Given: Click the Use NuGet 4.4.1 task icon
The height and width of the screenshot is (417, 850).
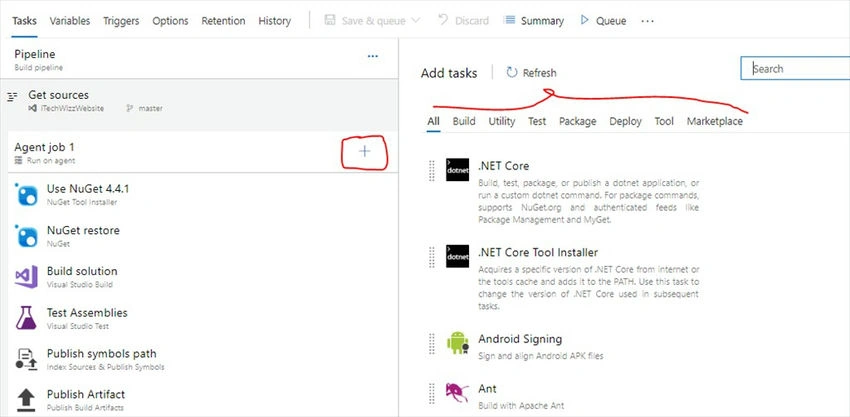Looking at the screenshot, I should pyautogui.click(x=27, y=194).
